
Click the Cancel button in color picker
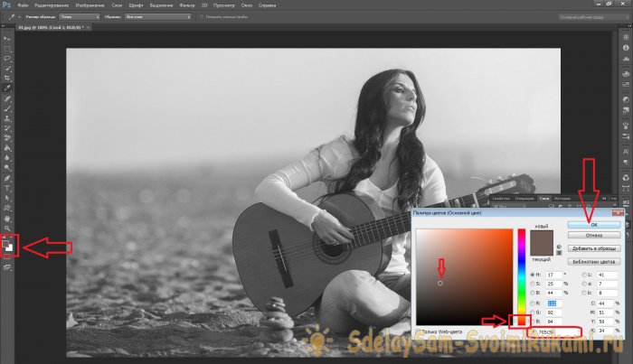click(x=594, y=236)
